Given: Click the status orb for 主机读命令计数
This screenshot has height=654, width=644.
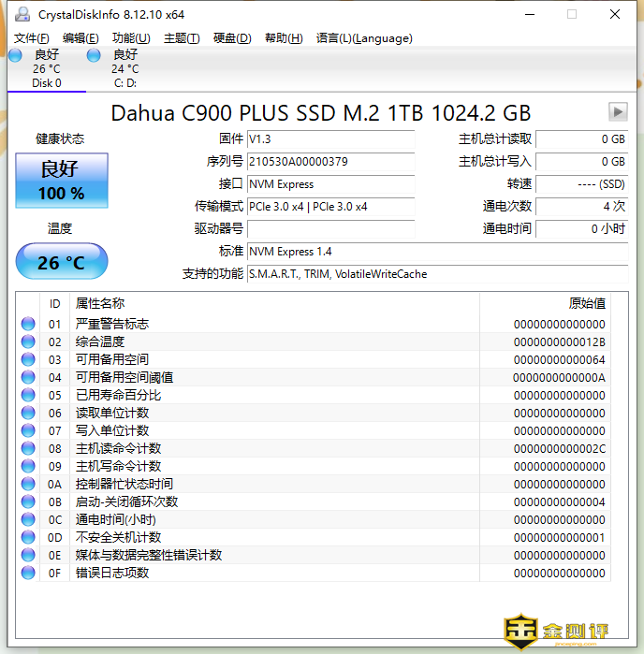Looking at the screenshot, I should click(x=28, y=448).
